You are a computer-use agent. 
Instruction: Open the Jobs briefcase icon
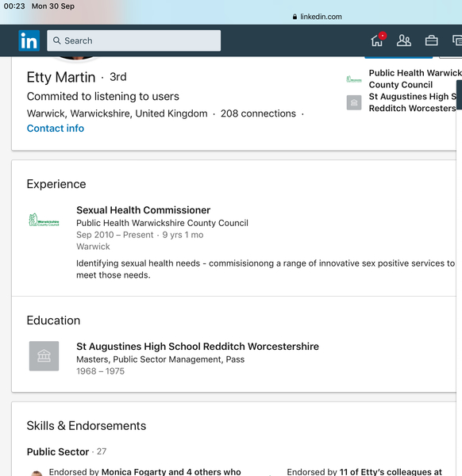431,40
